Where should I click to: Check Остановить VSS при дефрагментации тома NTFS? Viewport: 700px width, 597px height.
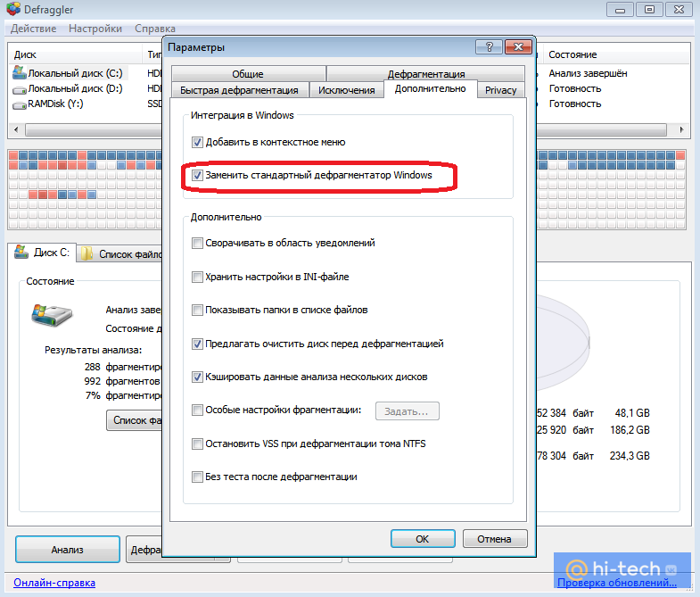(197, 444)
